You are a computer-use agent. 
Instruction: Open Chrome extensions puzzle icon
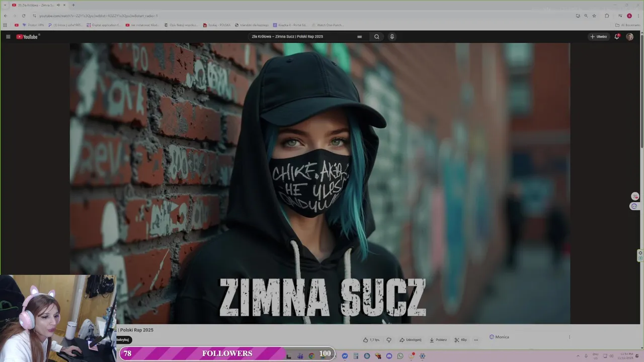pos(607,16)
